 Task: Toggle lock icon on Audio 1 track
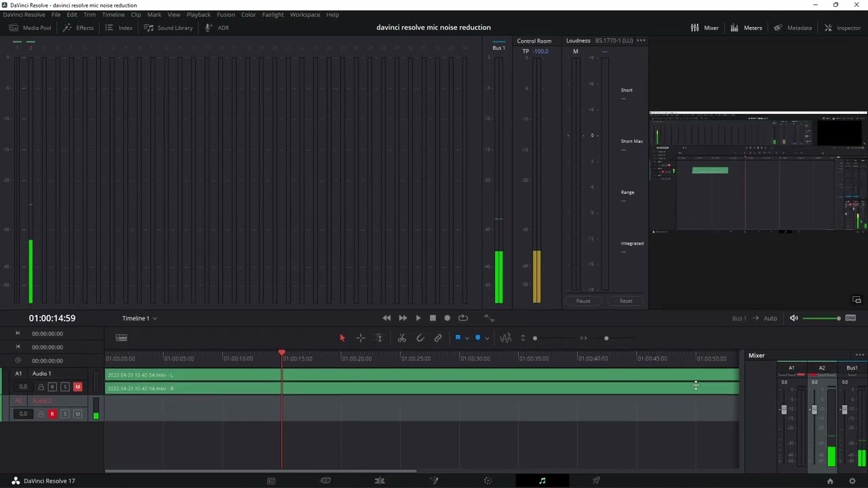coord(41,387)
